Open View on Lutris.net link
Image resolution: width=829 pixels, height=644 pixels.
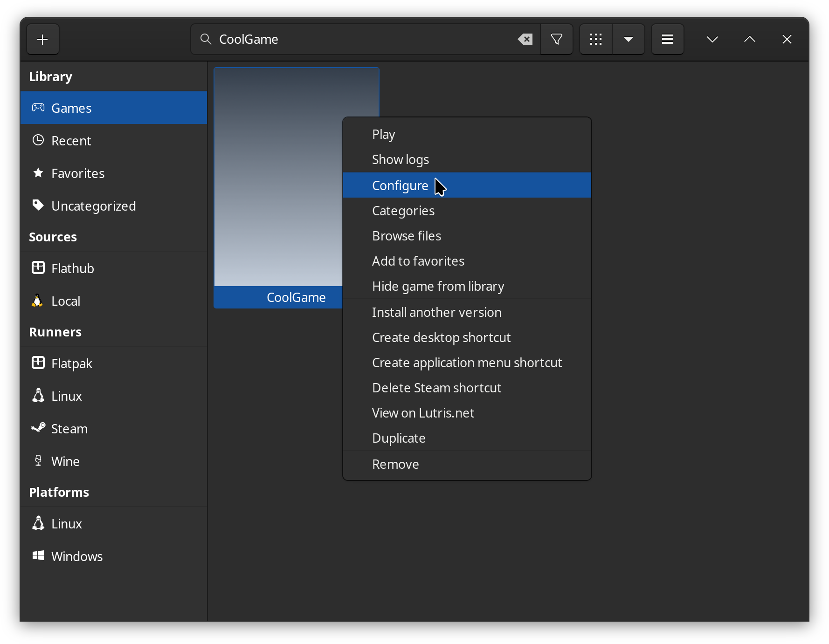coord(423,413)
